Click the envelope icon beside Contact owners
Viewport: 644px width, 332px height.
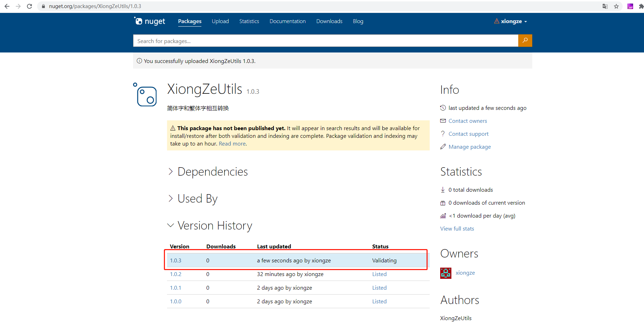[443, 121]
